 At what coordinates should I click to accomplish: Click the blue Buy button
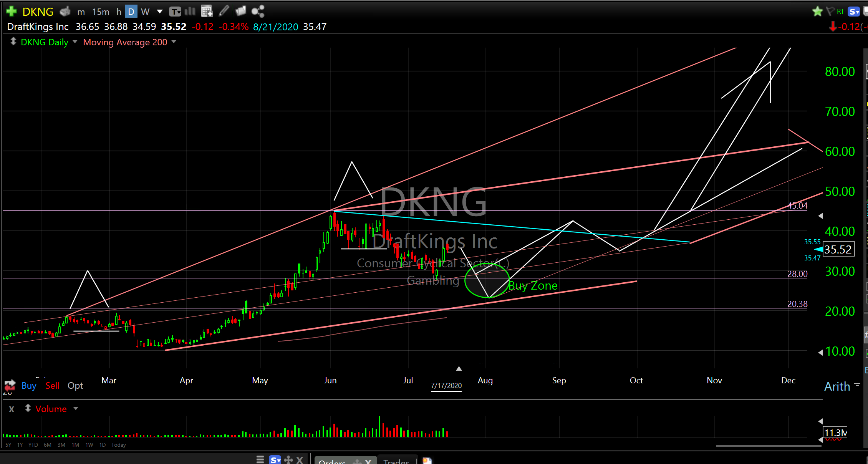[29, 386]
